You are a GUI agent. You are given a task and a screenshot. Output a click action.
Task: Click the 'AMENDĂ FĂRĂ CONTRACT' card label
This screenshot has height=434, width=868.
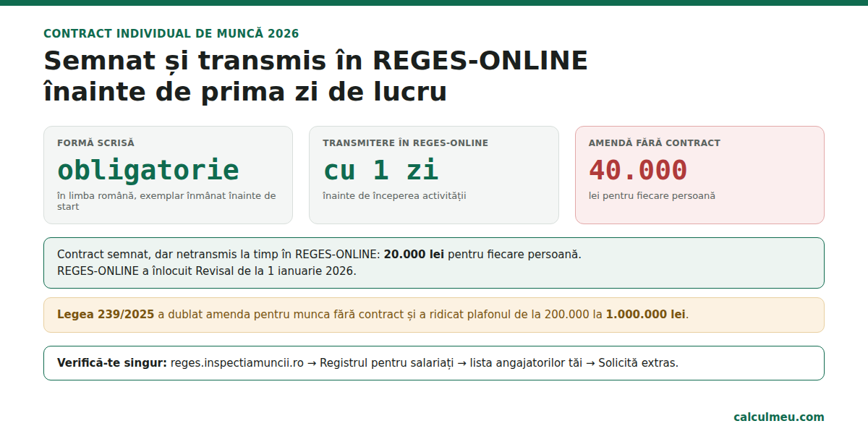pos(655,143)
